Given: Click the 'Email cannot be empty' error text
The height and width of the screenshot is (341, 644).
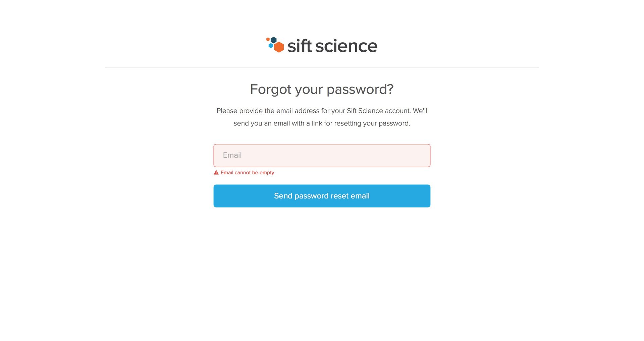Looking at the screenshot, I should click(247, 172).
